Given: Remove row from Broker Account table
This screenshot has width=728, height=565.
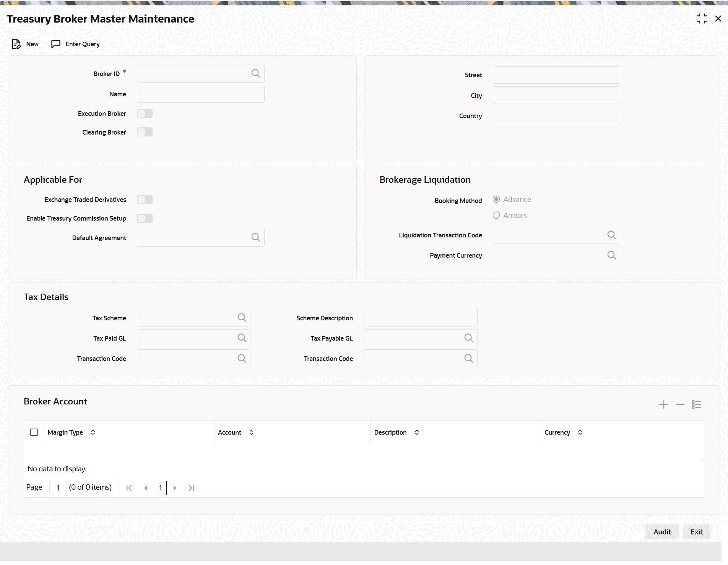Looking at the screenshot, I should 680,404.
